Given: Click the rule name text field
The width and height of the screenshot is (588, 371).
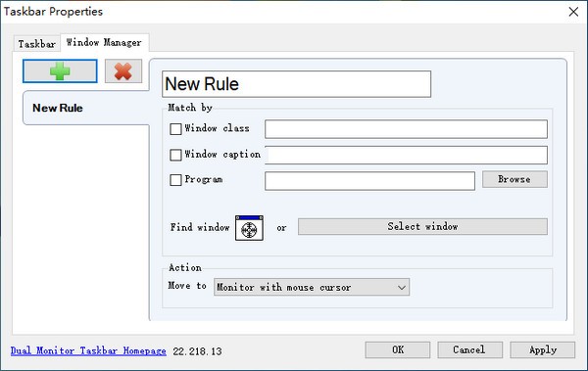Looking at the screenshot, I should coord(296,84).
